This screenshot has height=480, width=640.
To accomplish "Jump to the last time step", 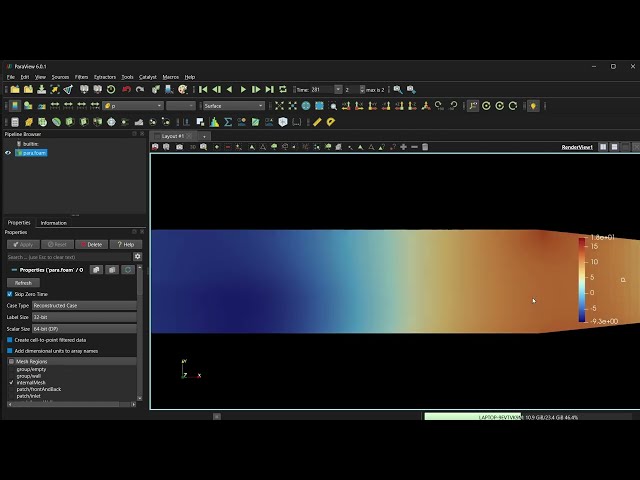I will [269, 89].
